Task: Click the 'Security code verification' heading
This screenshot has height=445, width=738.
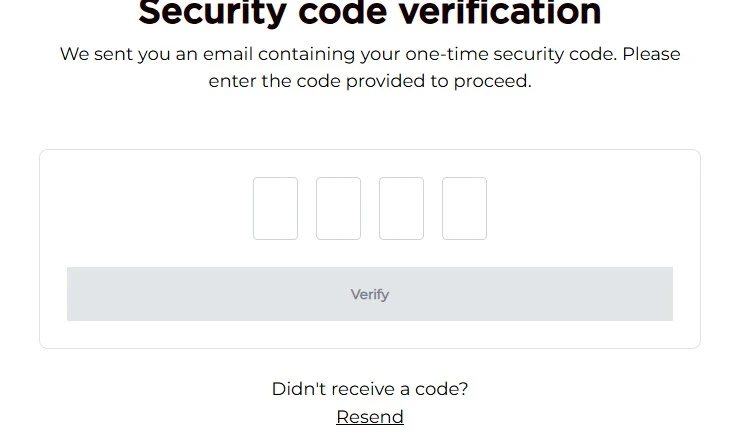Action: pos(370,14)
